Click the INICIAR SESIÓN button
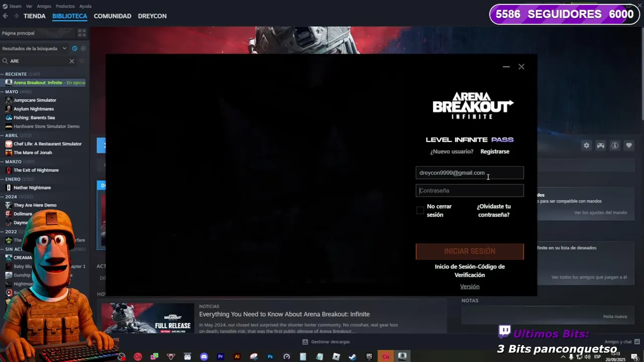644x362 pixels. tap(469, 251)
